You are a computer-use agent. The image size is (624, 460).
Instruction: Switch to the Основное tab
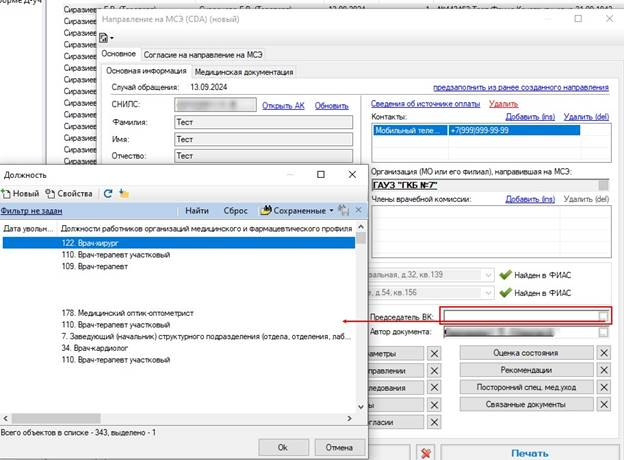pyautogui.click(x=119, y=54)
